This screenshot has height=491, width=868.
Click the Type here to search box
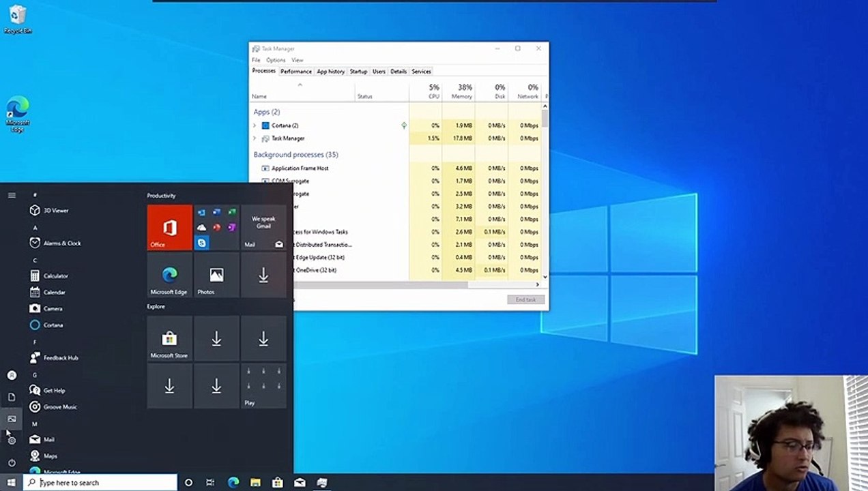pos(100,483)
